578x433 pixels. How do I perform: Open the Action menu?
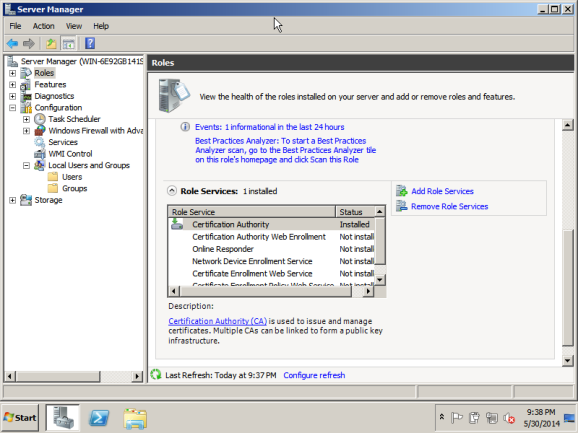click(43, 26)
